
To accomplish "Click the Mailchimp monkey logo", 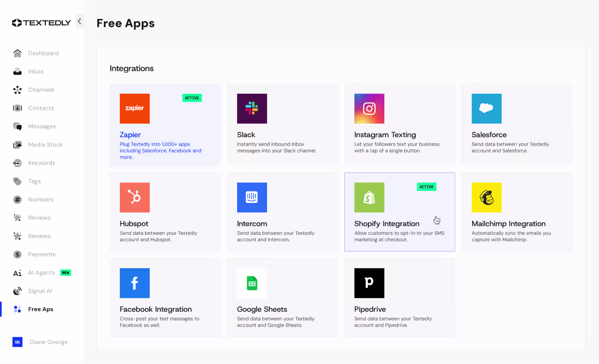I will click(x=487, y=197).
